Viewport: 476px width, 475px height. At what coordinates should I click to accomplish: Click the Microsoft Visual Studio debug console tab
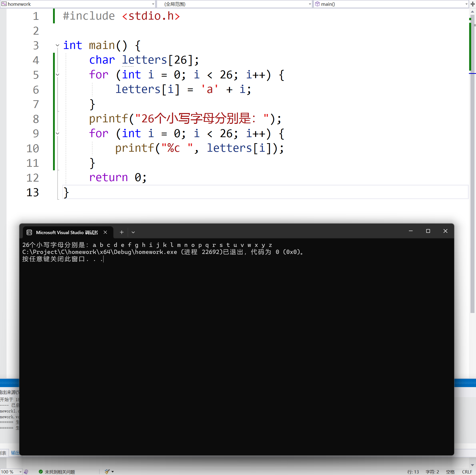68,232
